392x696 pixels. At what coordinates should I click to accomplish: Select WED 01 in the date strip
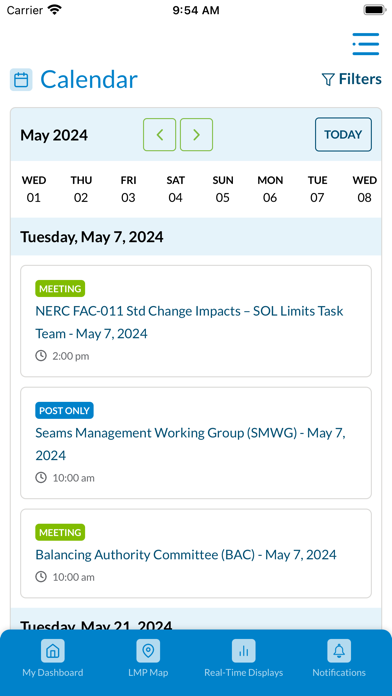pos(34,189)
